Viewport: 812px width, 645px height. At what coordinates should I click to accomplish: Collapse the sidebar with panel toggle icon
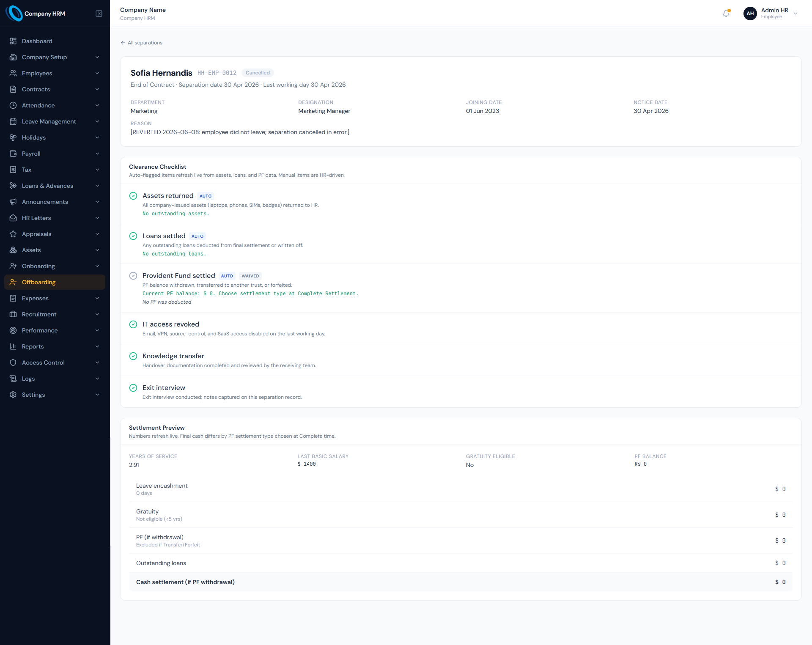pyautogui.click(x=99, y=14)
